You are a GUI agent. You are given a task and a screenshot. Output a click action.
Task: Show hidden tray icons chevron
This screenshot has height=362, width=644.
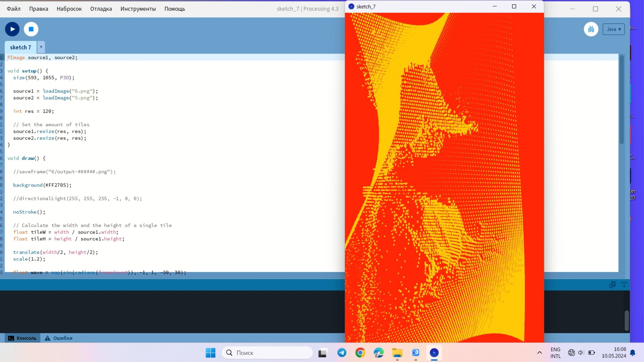pyautogui.click(x=539, y=353)
